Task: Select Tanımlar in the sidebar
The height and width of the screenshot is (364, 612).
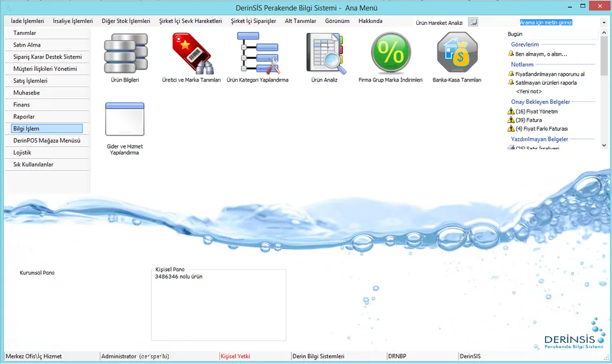Action: pos(48,33)
